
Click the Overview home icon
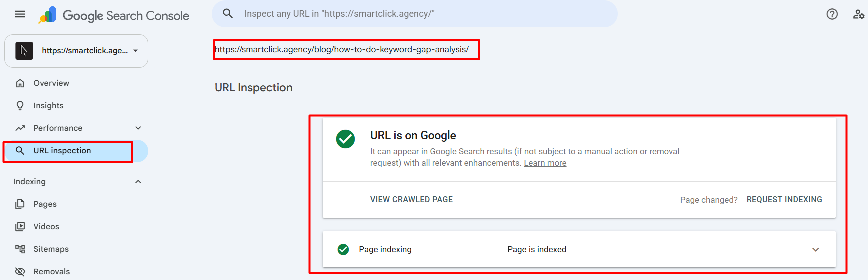click(x=20, y=83)
